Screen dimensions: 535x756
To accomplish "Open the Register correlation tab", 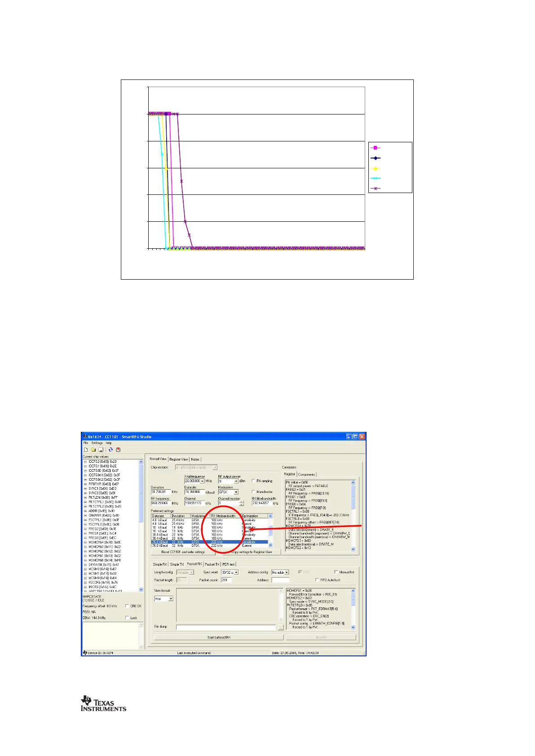I will coord(290,474).
